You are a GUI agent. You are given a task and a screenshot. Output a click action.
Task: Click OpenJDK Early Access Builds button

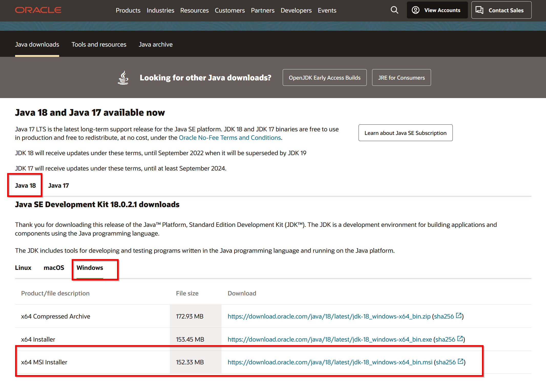coord(324,78)
